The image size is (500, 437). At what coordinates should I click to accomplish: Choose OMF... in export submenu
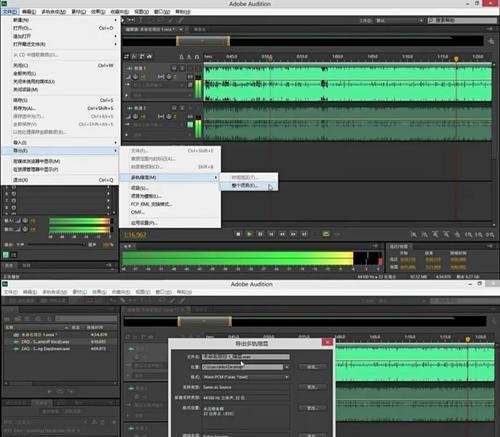click(170, 212)
